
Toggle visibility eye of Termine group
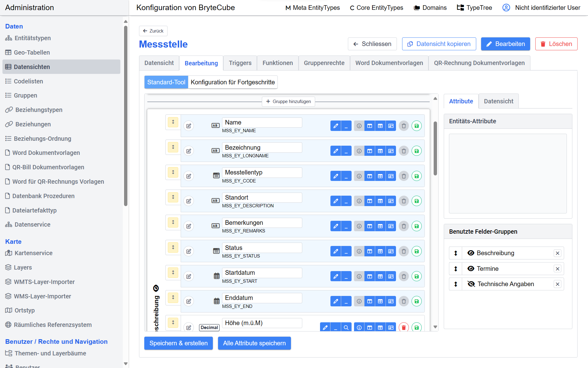471,269
